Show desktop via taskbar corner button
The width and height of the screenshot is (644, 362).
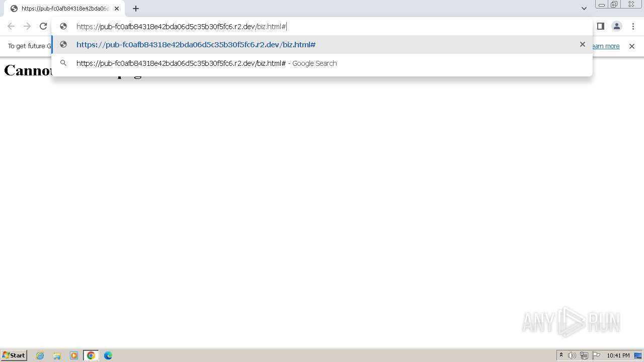click(638, 355)
